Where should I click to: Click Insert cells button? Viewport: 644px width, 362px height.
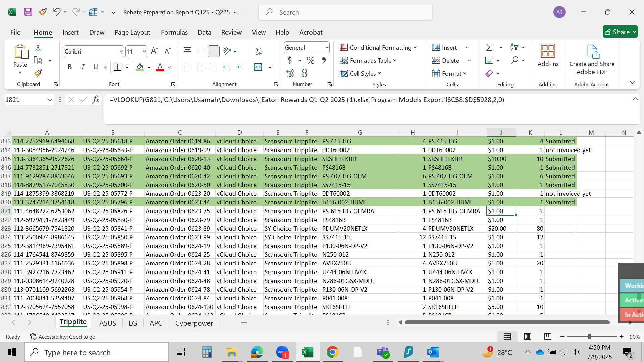[444, 48]
